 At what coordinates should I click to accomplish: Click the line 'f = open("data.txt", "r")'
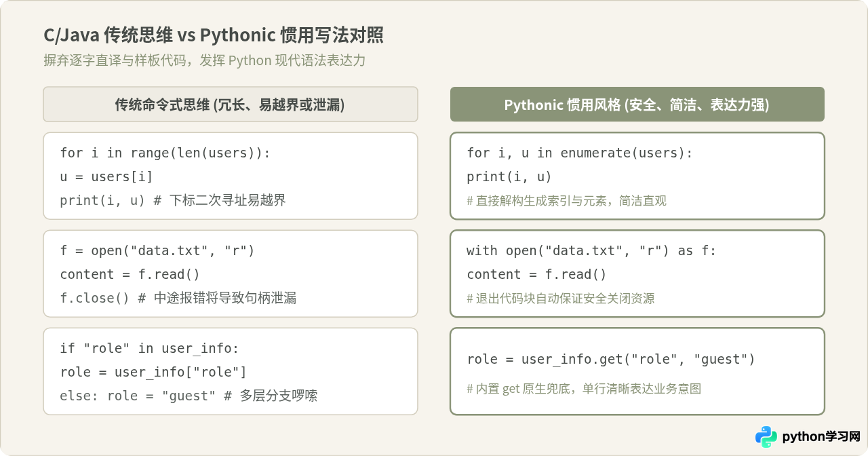coord(157,250)
